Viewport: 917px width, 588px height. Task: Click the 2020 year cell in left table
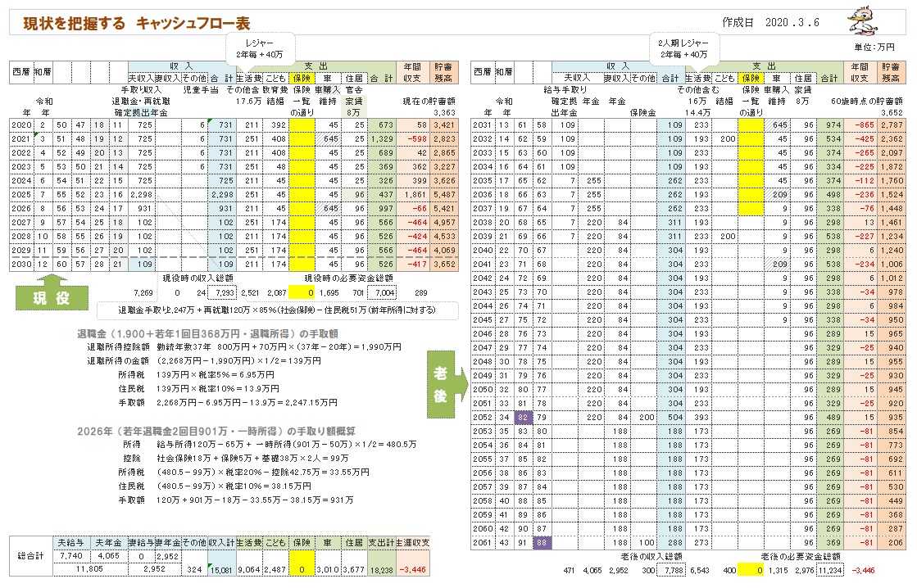coord(21,124)
